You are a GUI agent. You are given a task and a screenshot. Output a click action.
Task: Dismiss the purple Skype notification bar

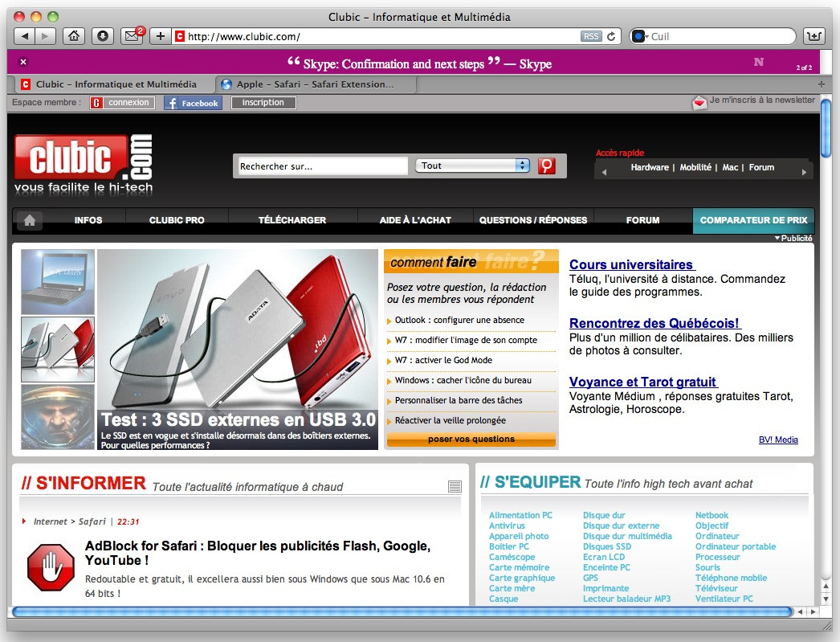click(x=23, y=62)
